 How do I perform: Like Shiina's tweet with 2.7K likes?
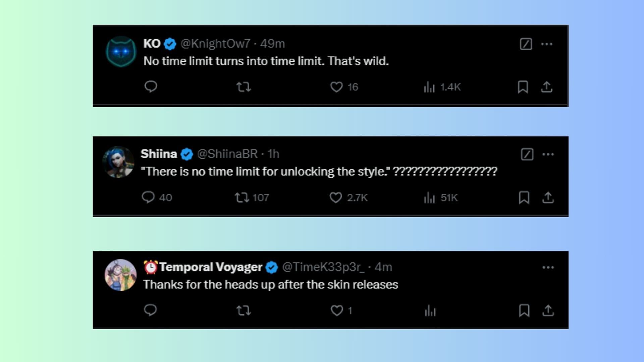pos(336,197)
